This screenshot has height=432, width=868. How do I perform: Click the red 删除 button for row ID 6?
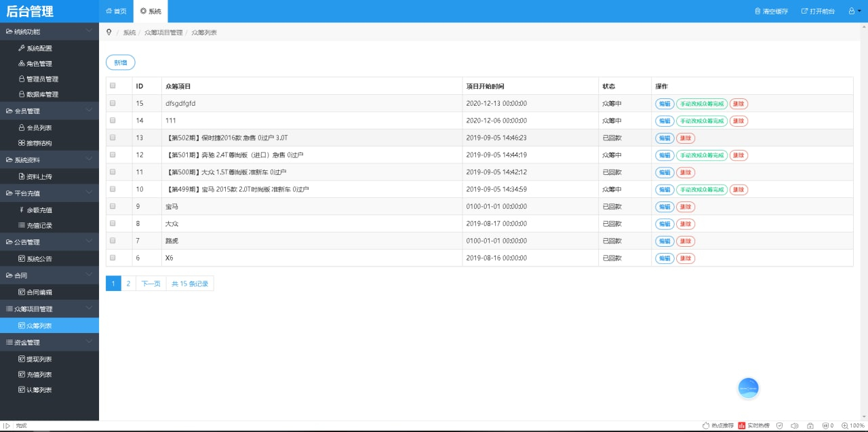pyautogui.click(x=686, y=258)
